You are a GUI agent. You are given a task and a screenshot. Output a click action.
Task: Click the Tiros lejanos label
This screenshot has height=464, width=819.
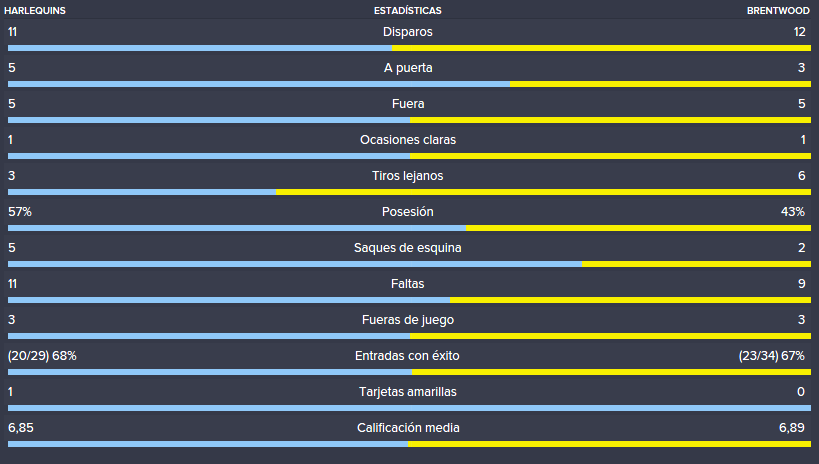(x=407, y=176)
